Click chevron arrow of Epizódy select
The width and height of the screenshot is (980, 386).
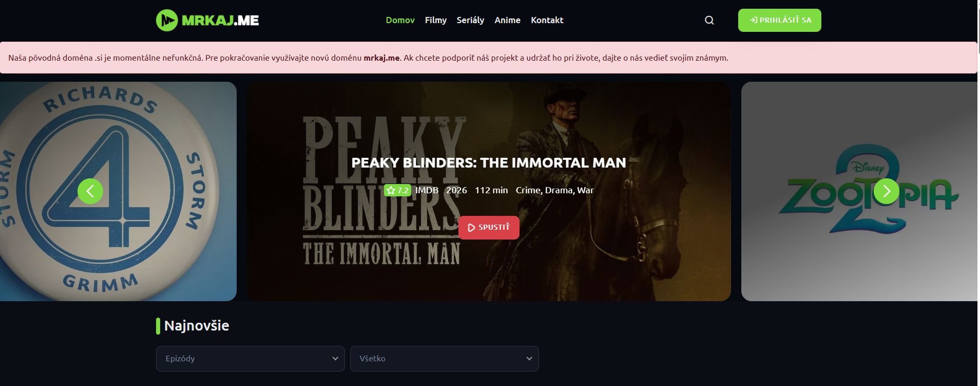point(335,358)
